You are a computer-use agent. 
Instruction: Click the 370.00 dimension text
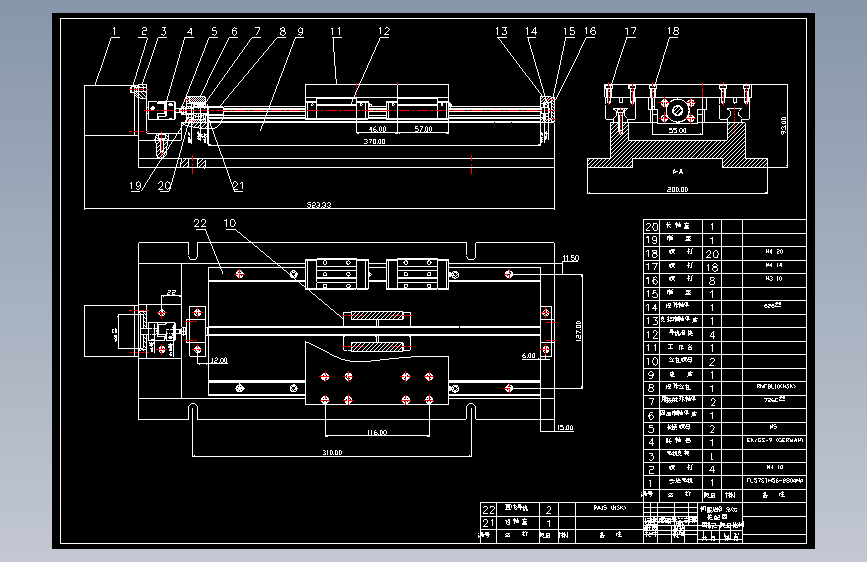[374, 142]
